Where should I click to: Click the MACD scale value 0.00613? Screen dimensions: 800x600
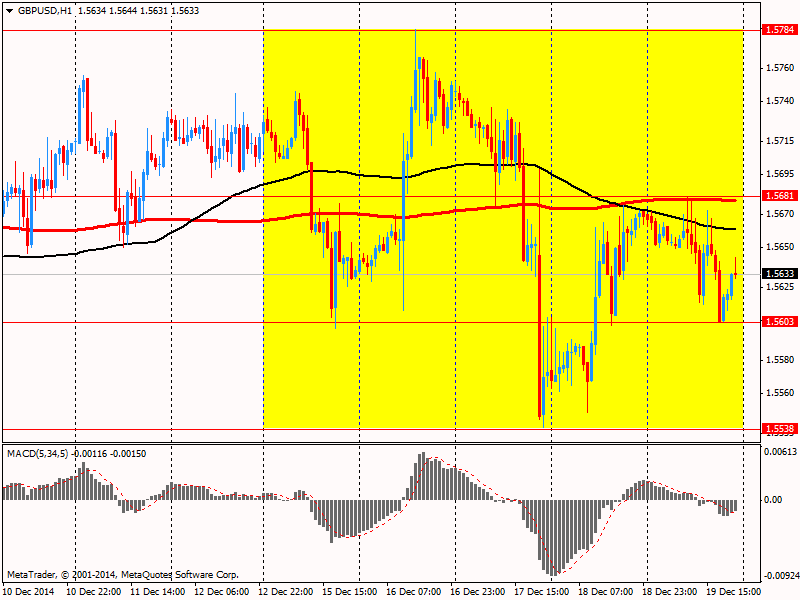780,452
